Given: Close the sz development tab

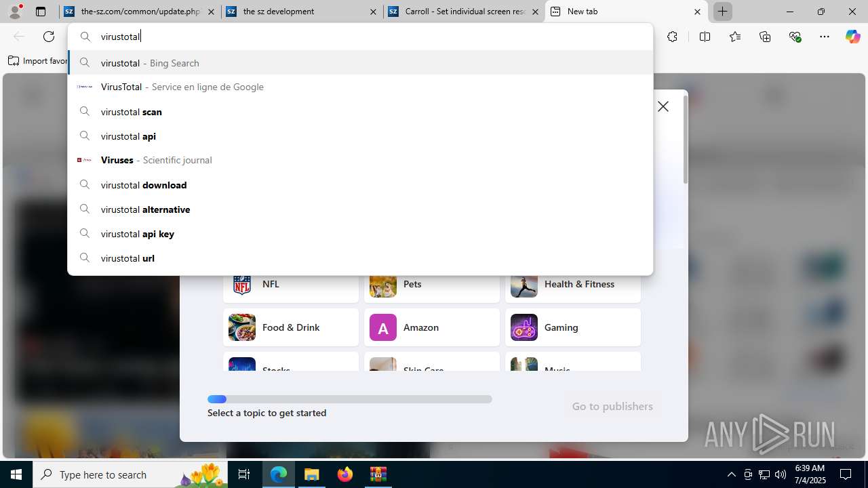Looking at the screenshot, I should 374,12.
